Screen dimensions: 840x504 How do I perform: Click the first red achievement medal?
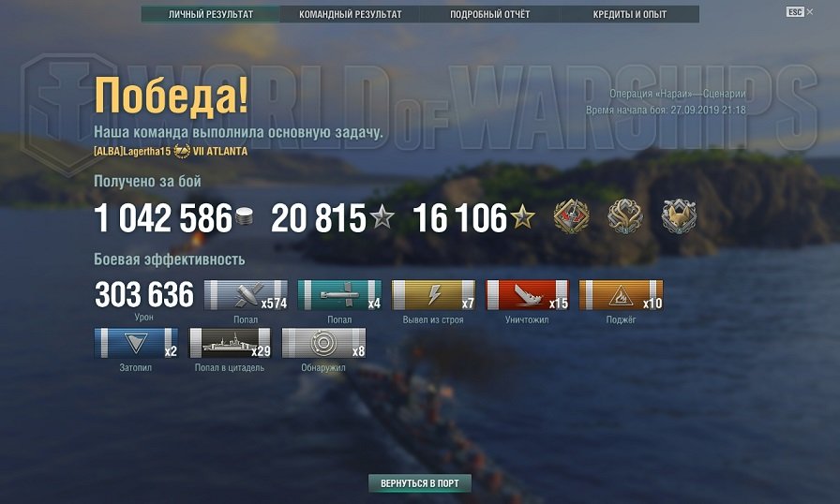572,216
